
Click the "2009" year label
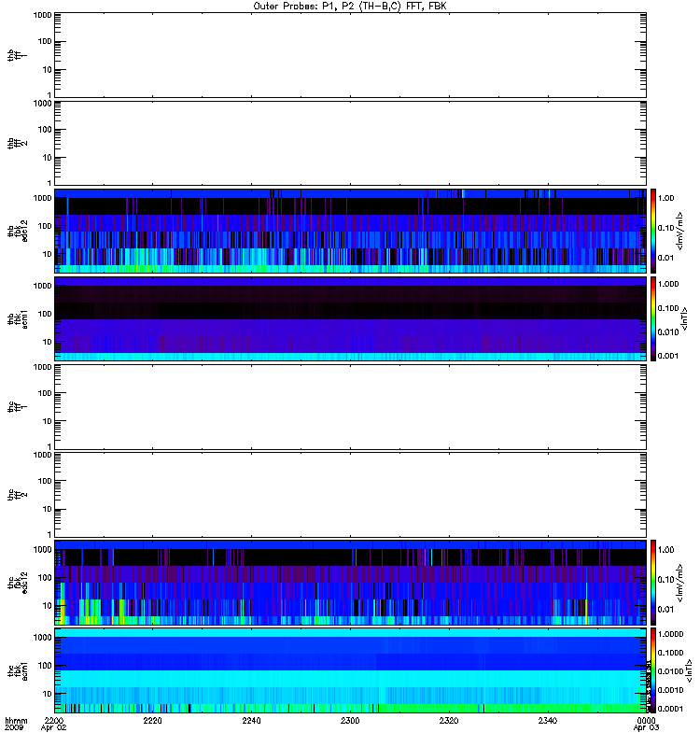[x=13, y=727]
